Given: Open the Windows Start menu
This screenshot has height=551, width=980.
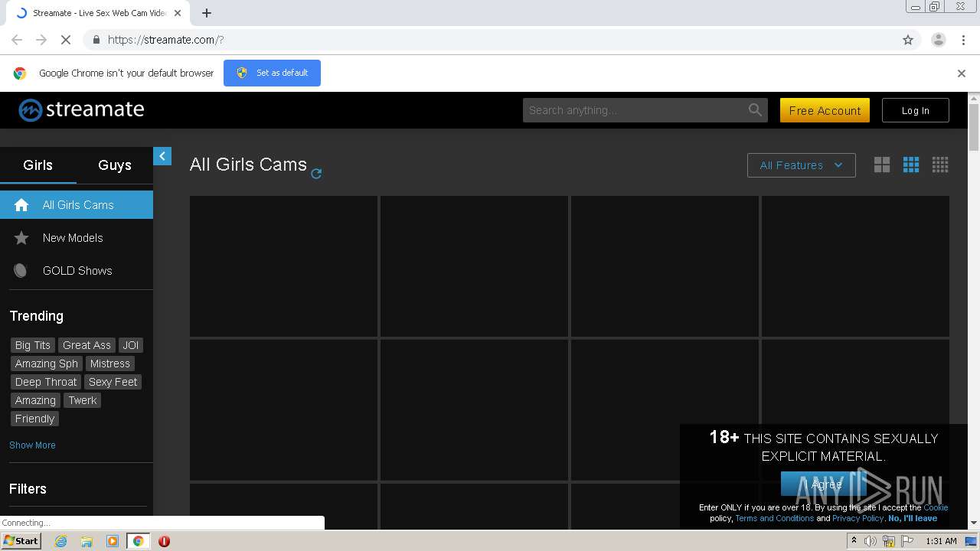Looking at the screenshot, I should pos(21,541).
